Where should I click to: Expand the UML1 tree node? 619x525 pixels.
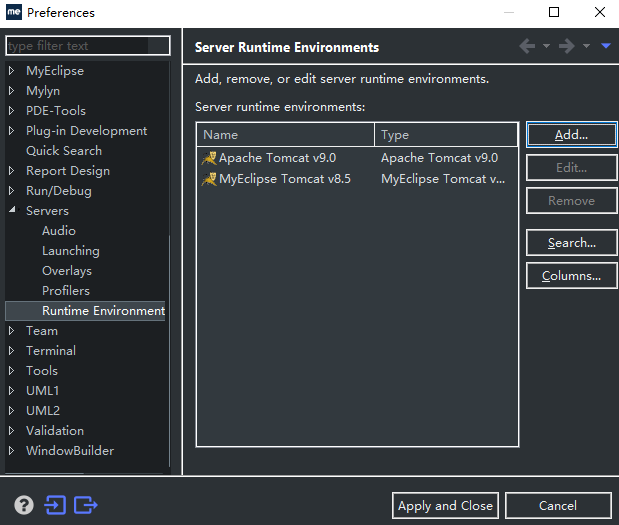coord(11,391)
